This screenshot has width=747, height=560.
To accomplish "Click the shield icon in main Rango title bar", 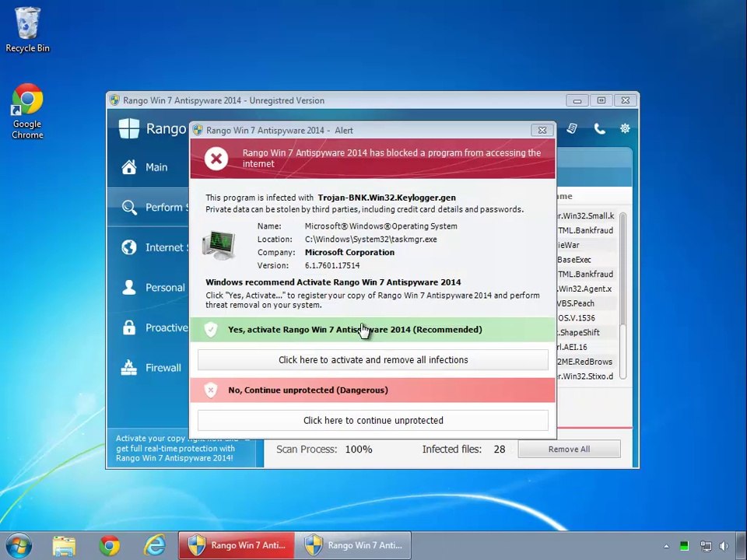I will (114, 100).
